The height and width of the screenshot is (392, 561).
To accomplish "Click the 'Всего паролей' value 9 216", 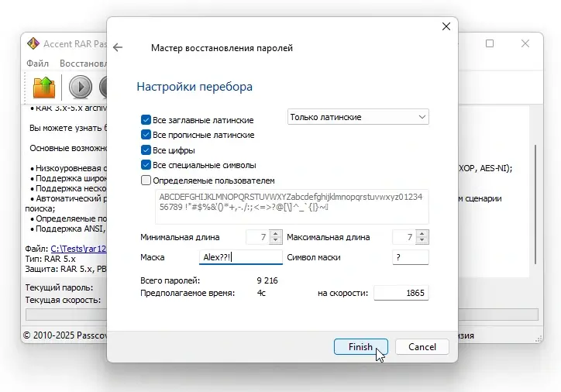I will (267, 280).
